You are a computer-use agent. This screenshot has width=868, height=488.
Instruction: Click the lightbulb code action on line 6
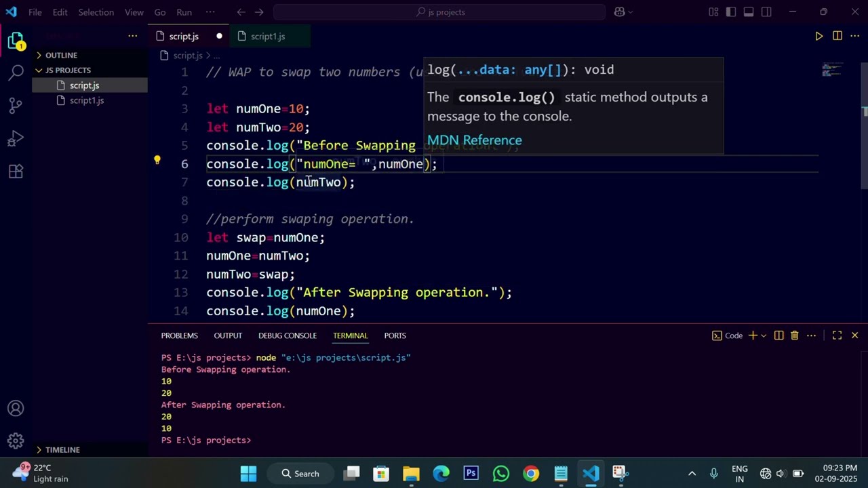157,161
